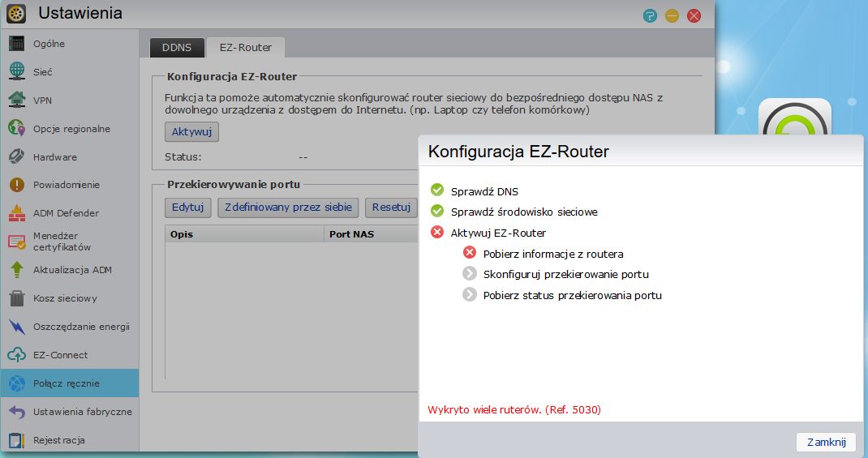Image resolution: width=868 pixels, height=458 pixels.
Task: Click the Port NAS column header
Action: [x=371, y=234]
